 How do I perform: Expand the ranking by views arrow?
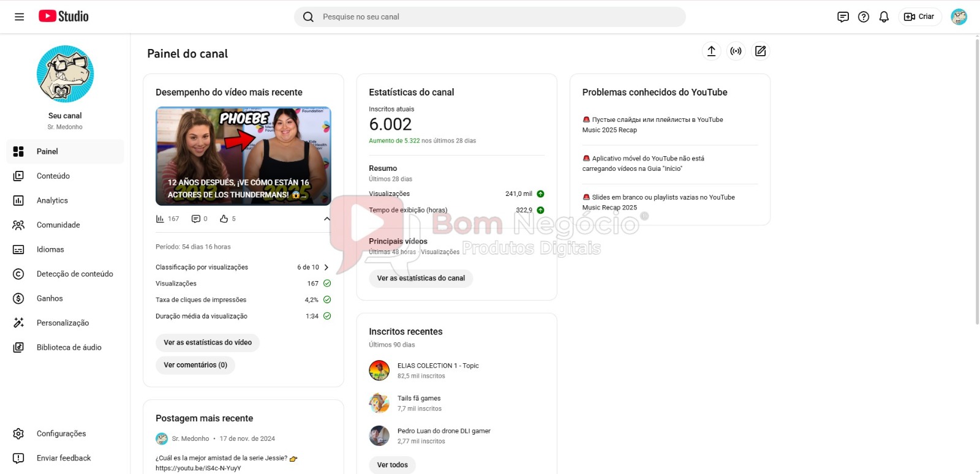coord(326,268)
